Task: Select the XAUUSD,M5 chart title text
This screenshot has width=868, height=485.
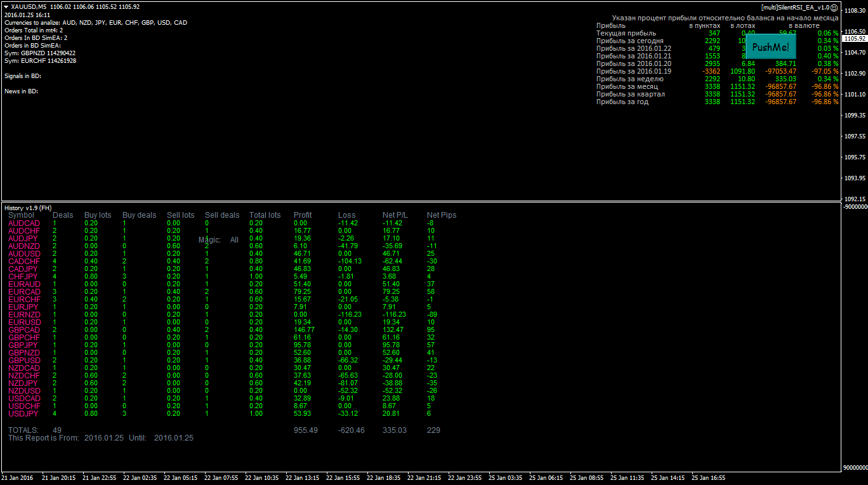Action: point(29,7)
